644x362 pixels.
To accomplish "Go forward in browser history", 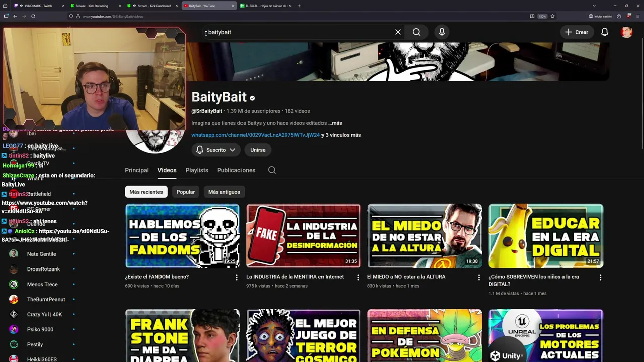I will coord(24,16).
